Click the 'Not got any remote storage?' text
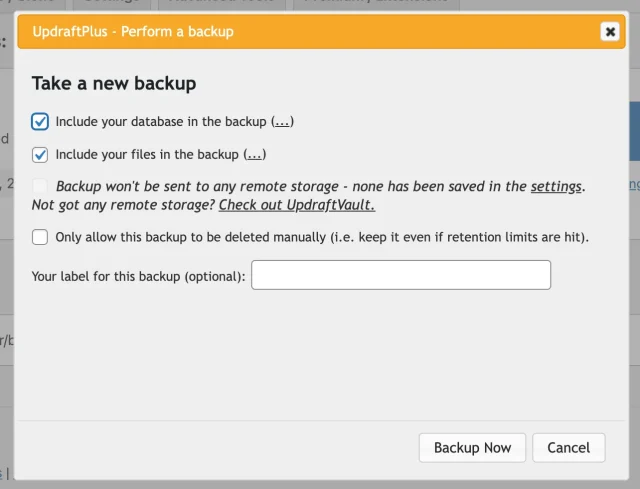 pyautogui.click(x=123, y=205)
